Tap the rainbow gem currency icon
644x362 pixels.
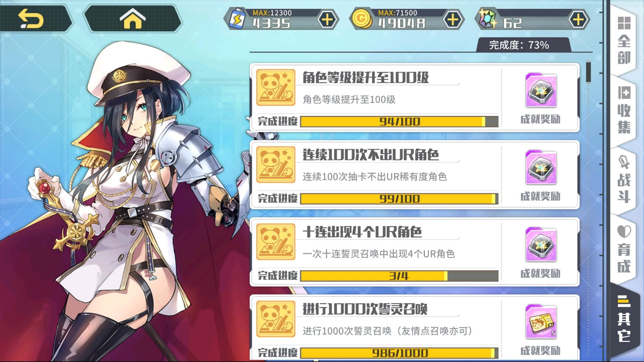click(x=488, y=19)
